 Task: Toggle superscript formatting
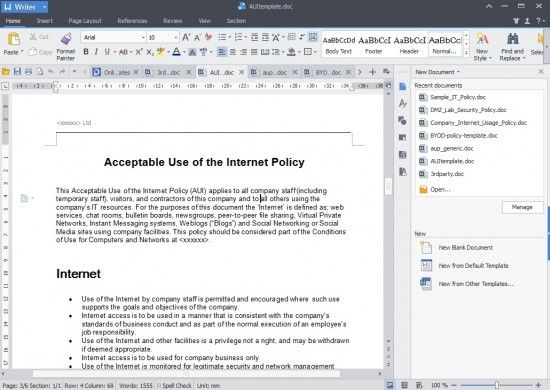pos(139,52)
